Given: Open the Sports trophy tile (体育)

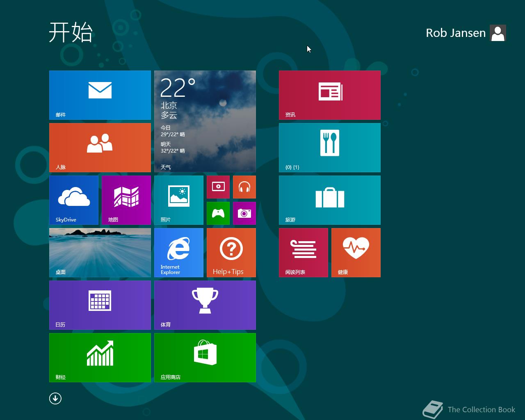Looking at the screenshot, I should [x=205, y=305].
